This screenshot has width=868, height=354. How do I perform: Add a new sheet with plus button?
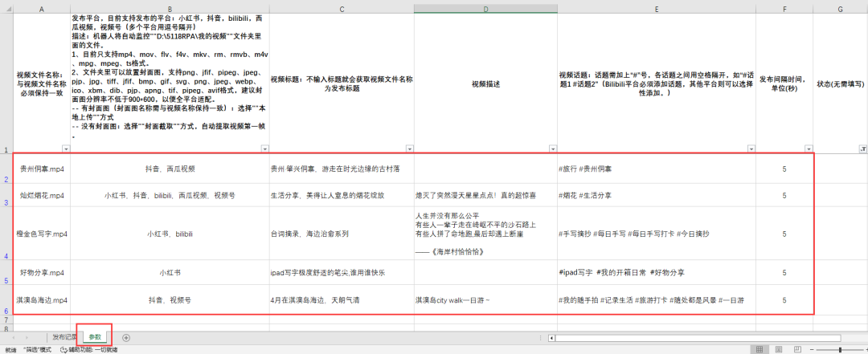tap(126, 337)
